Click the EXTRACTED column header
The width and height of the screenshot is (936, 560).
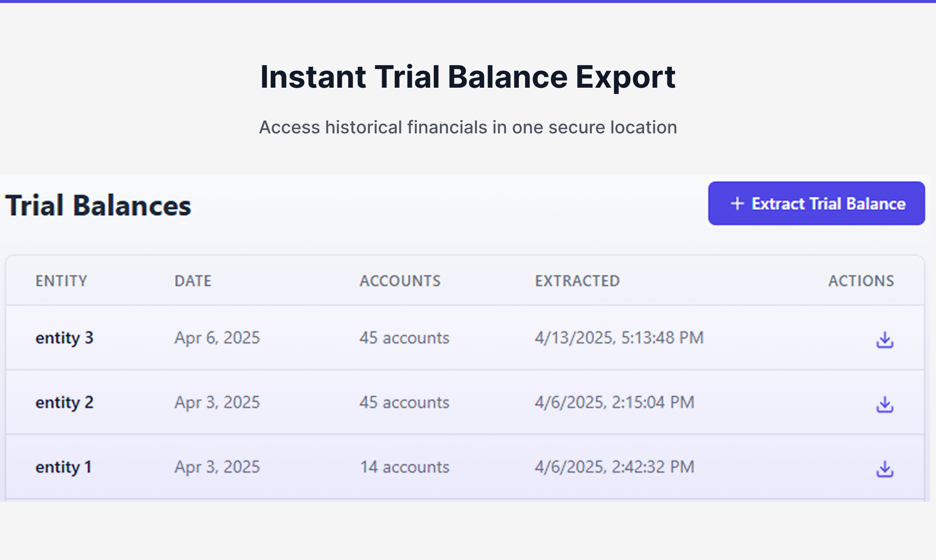coord(577,281)
